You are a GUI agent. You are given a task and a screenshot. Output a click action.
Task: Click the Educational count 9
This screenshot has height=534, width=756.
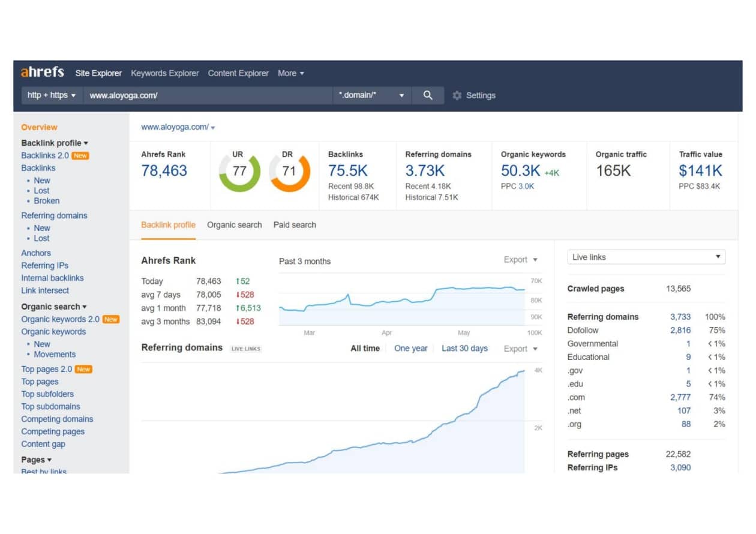coord(688,357)
